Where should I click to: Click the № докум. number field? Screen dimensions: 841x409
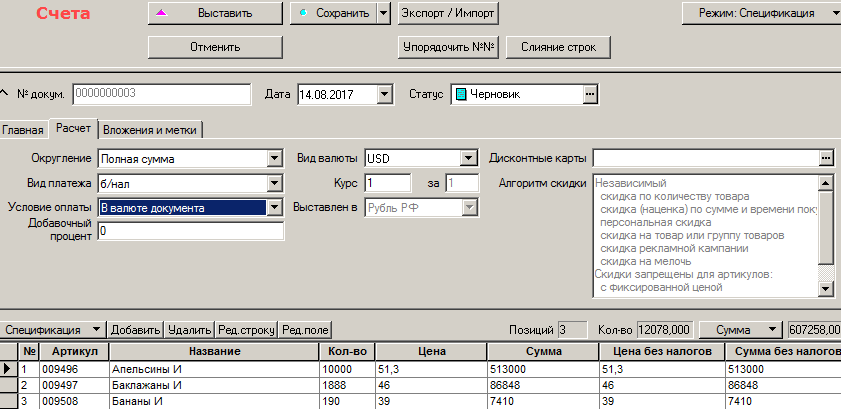point(162,94)
